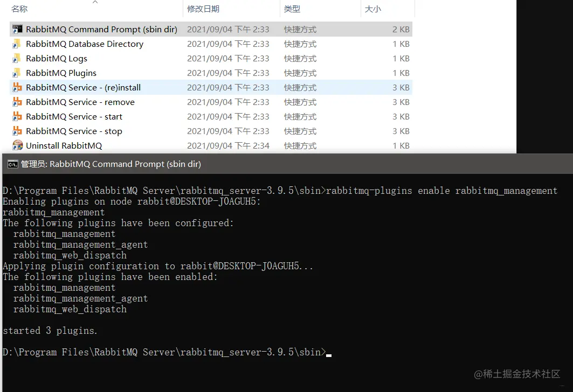Click the RabbitMQ Service (re)install icon
Image resolution: width=573 pixels, height=392 pixels.
pos(17,87)
